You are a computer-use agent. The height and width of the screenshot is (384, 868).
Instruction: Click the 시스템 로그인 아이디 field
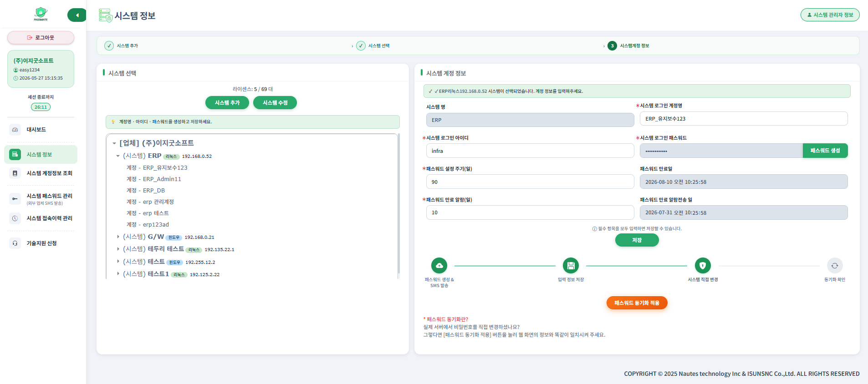tap(530, 151)
